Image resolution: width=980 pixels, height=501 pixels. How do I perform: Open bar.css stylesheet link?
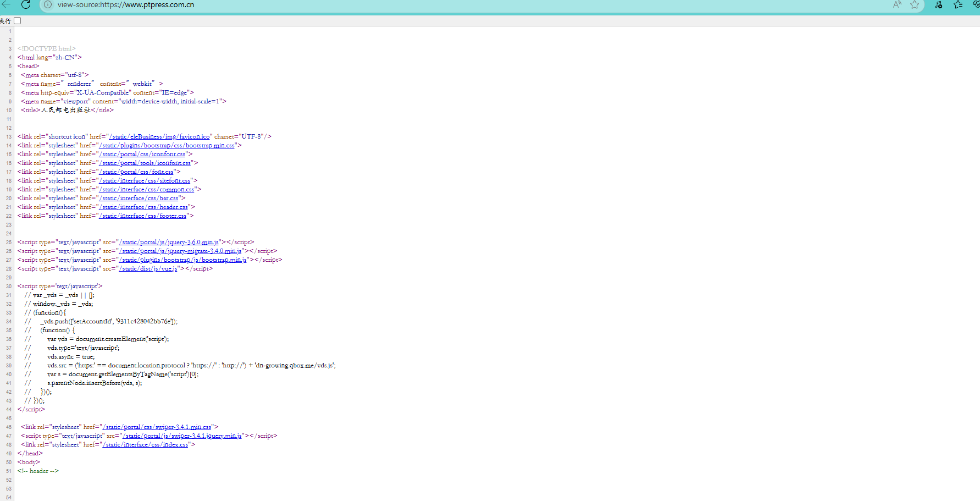click(x=139, y=198)
